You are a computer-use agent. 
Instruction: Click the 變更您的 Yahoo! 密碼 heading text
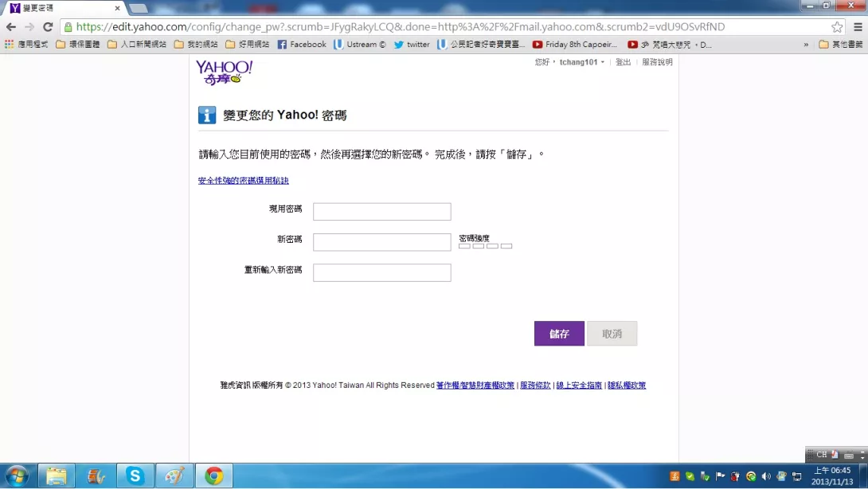(284, 115)
